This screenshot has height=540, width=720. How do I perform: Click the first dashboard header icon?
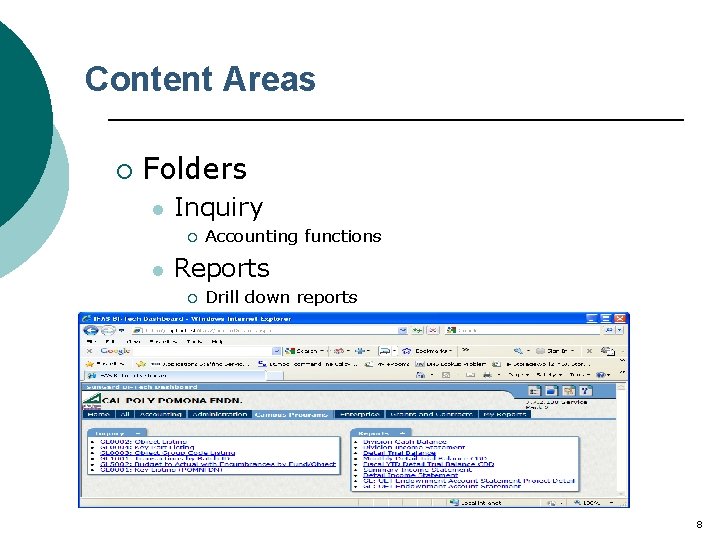click(x=534, y=391)
